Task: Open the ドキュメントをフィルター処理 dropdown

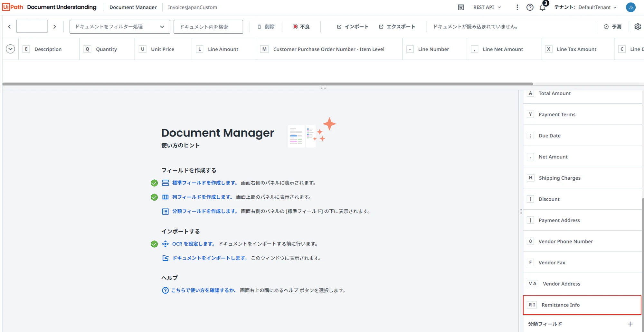Action: (120, 27)
